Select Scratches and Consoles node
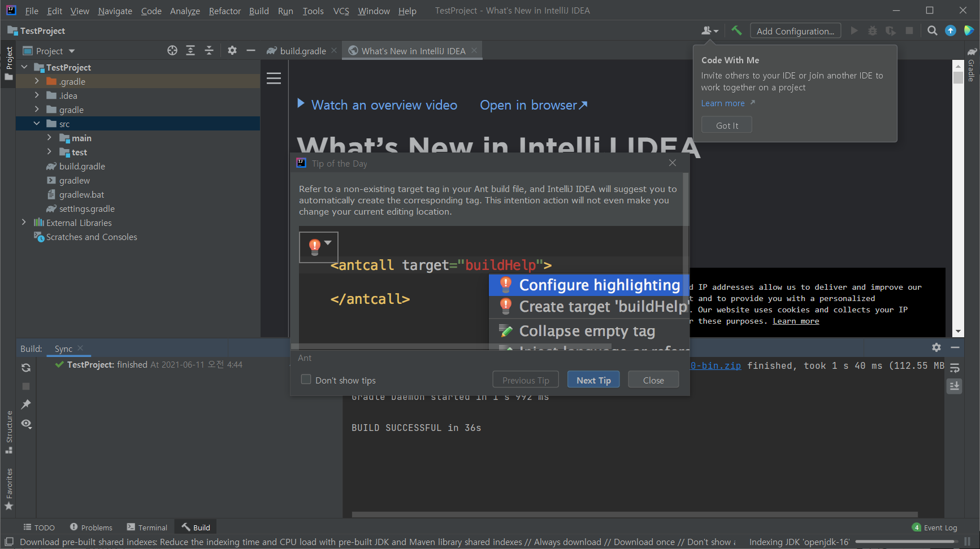980x549 pixels. (x=91, y=237)
